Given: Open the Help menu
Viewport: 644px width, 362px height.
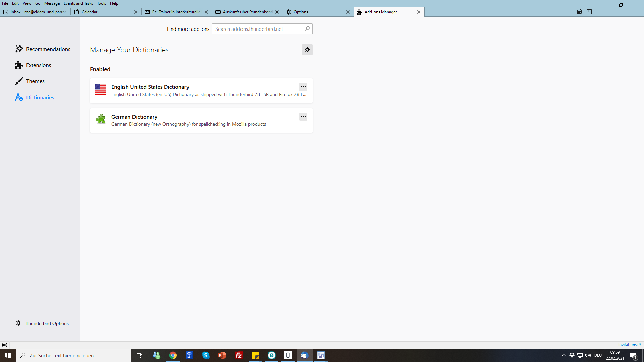Looking at the screenshot, I should coord(114,3).
